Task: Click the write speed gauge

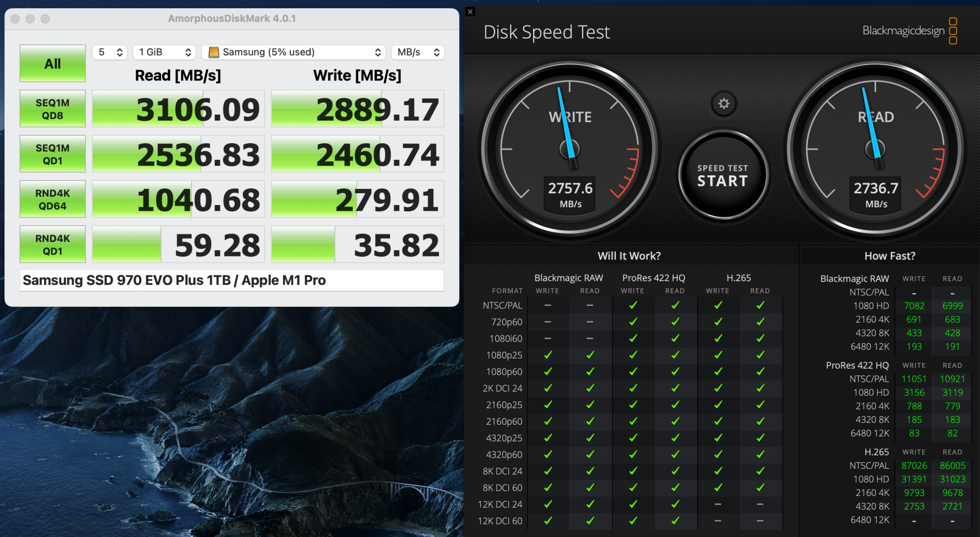Action: [570, 149]
